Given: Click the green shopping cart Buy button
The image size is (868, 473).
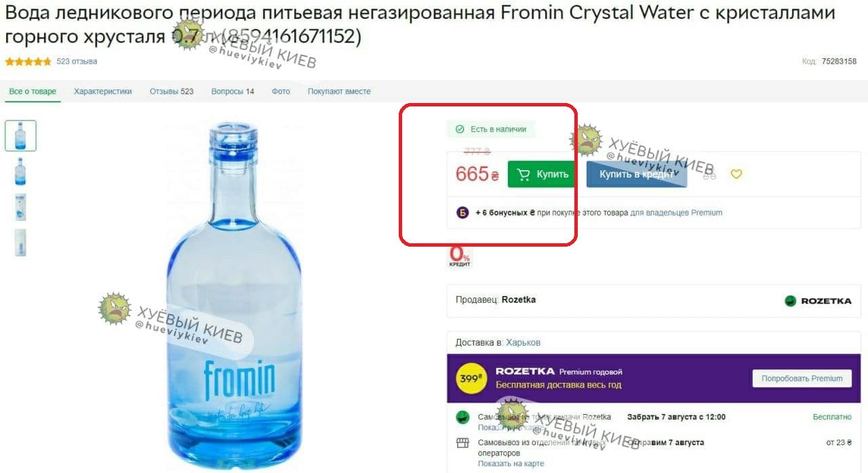Looking at the screenshot, I should (x=543, y=174).
